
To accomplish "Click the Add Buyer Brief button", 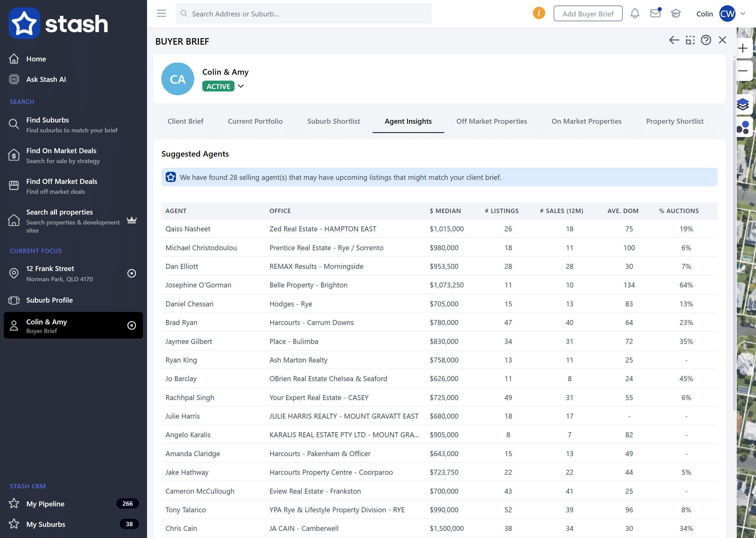I will [x=588, y=14].
